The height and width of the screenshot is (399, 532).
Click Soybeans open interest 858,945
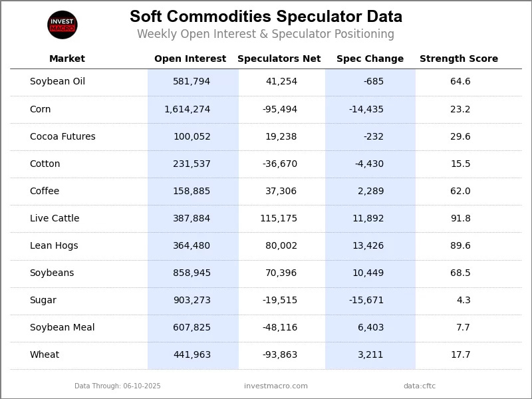(x=192, y=273)
